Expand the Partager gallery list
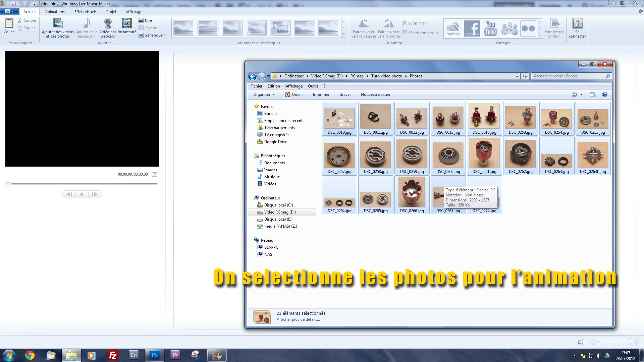 540,35
